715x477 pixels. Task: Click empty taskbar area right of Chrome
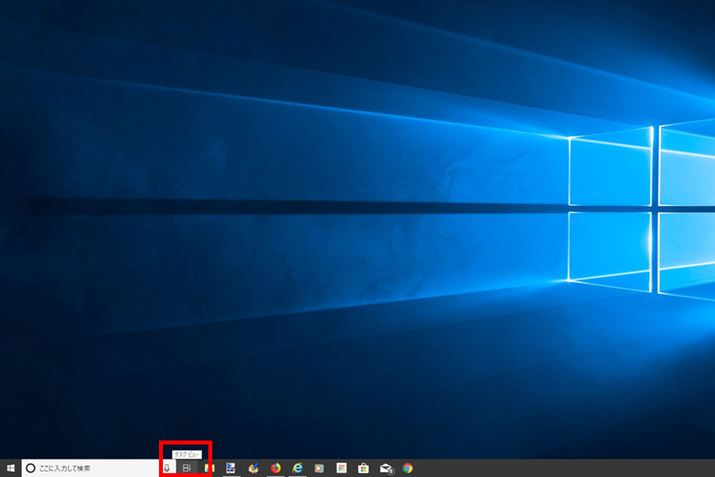pyautogui.click(x=560, y=468)
